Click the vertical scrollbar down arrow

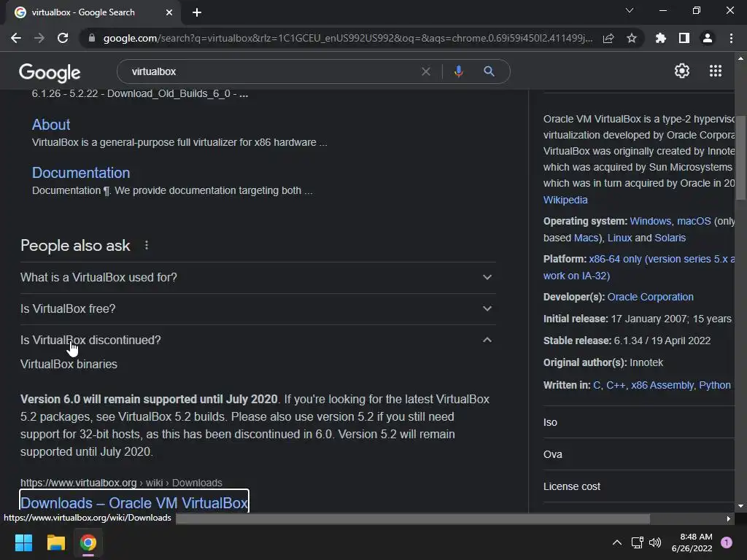[740, 506]
